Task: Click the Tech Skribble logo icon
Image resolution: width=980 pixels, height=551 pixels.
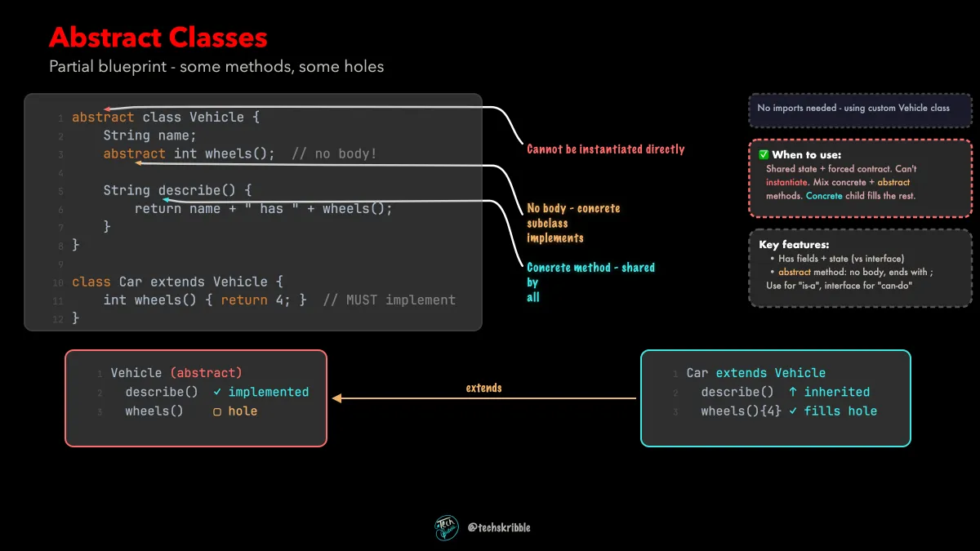Action: click(x=447, y=527)
